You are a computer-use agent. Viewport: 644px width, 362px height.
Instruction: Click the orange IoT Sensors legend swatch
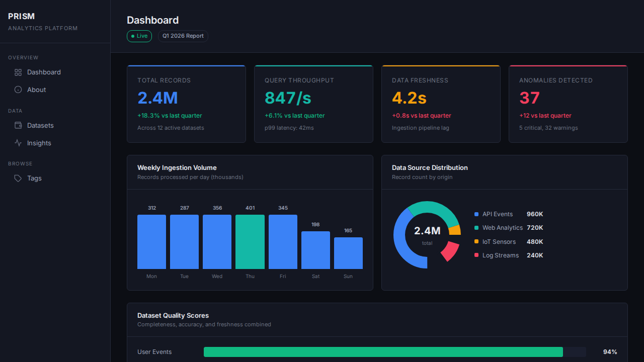click(476, 242)
